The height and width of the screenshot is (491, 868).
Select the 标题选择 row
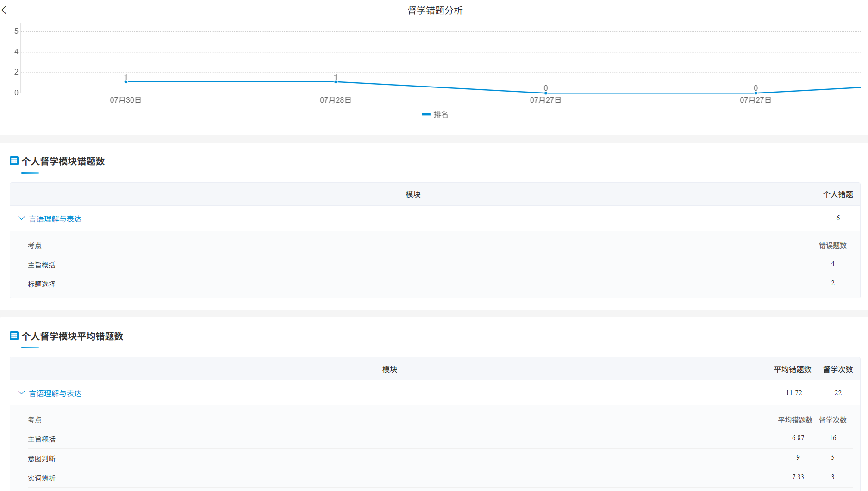click(x=440, y=284)
